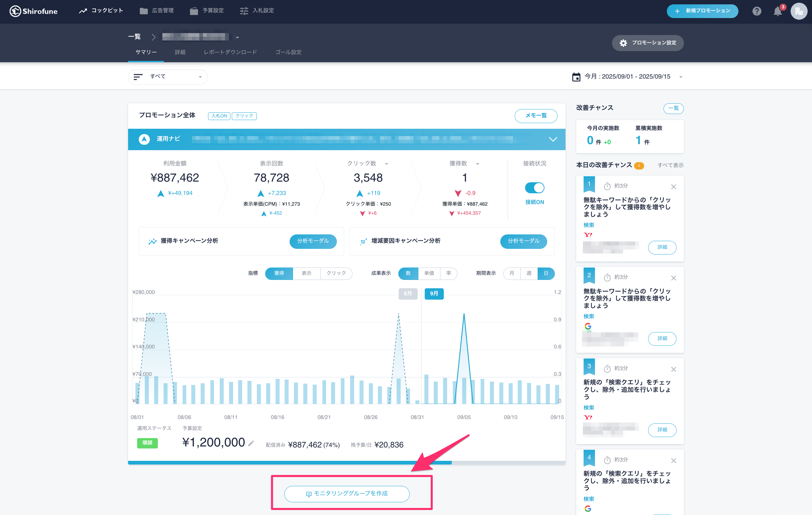812x515 pixels.
Task: Open the notifications bell icon
Action: tap(778, 11)
